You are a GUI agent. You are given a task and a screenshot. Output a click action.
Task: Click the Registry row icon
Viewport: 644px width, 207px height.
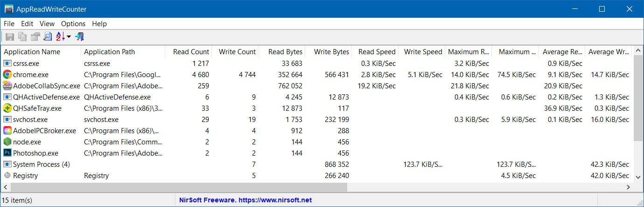pos(7,176)
